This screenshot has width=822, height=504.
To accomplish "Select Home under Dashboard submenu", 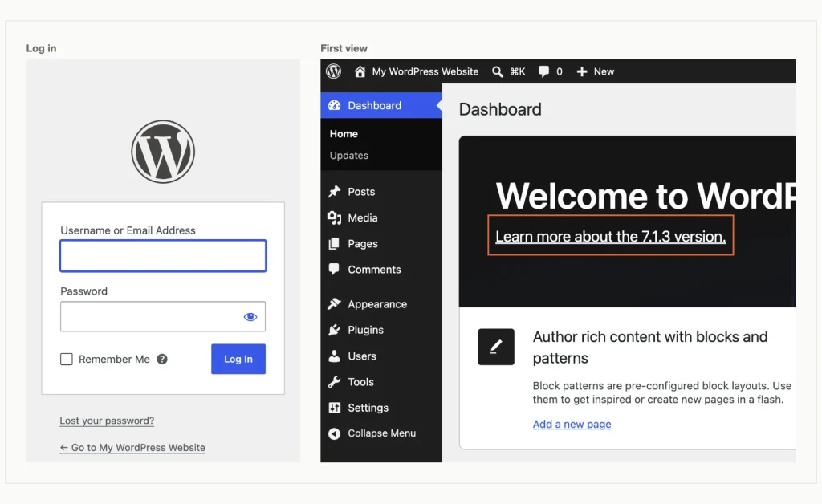I will (x=344, y=133).
